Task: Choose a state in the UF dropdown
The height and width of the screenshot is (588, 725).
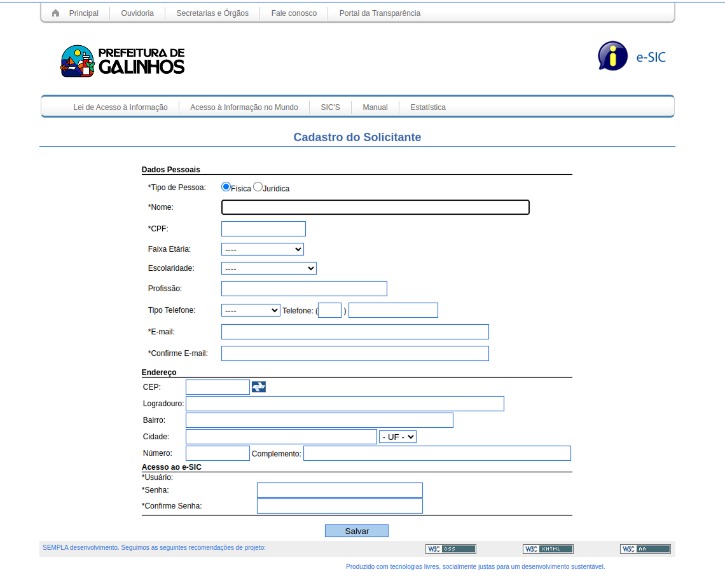Action: click(397, 437)
